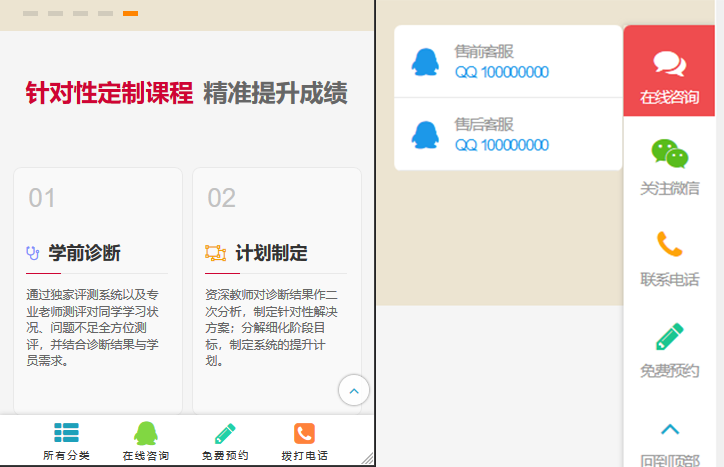Open the 所有分类 list icon
The image size is (724, 467).
(66, 433)
